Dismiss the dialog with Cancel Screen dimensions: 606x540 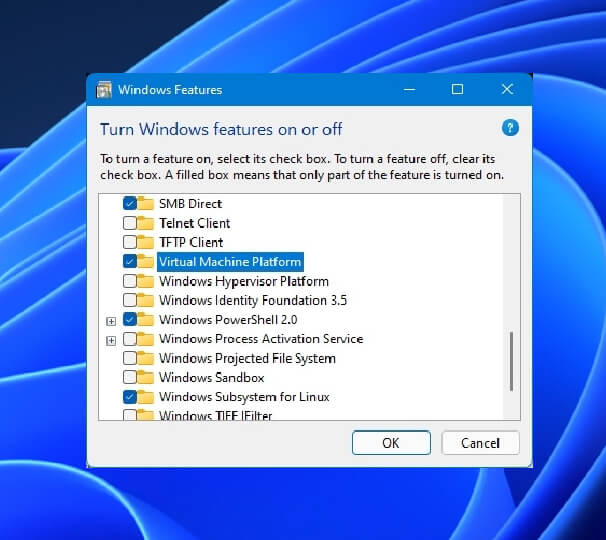point(480,443)
